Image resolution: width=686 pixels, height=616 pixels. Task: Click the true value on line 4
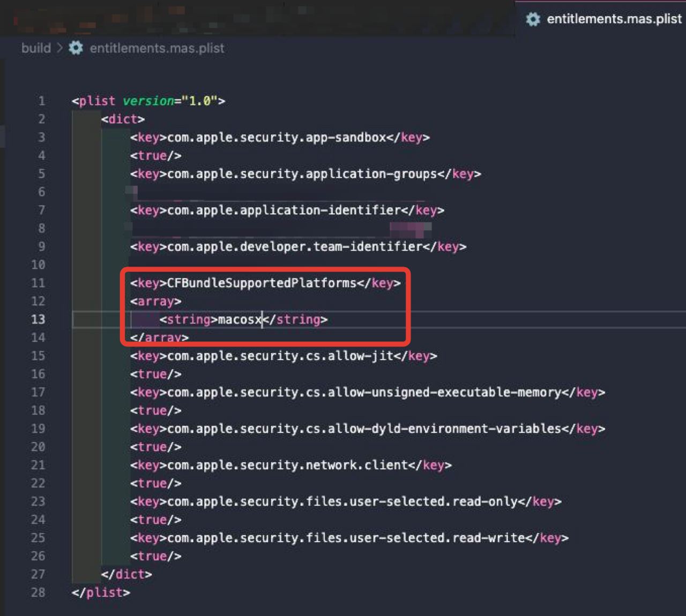click(155, 155)
